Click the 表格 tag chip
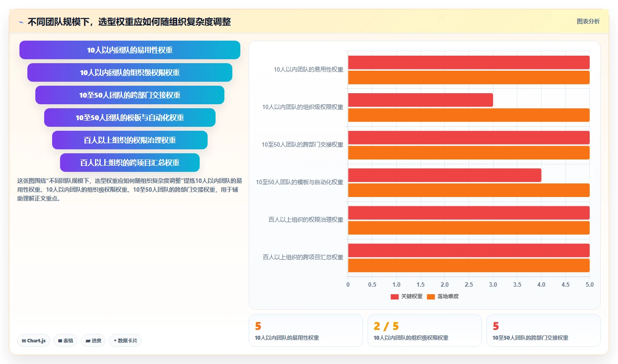Viewport: 618px width, 364px height. pos(65,341)
